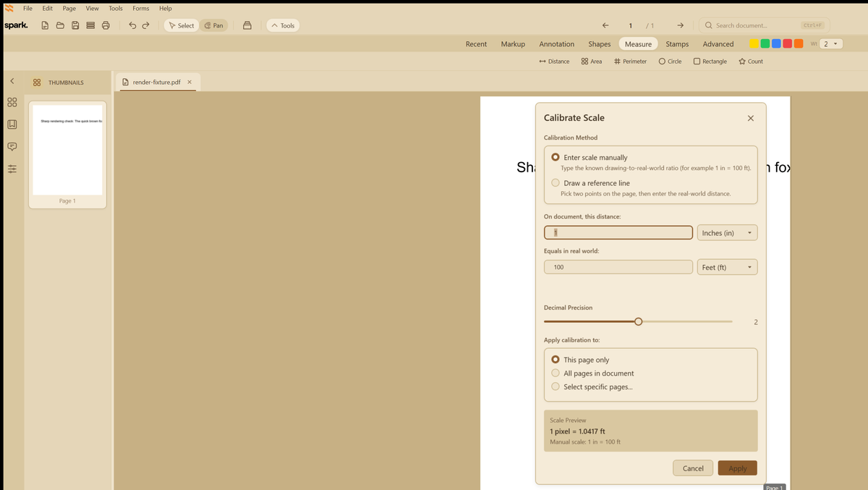Viewport: 868px width, 490px height.
Task: Click the THUMBNAILS header grid icon
Action: click(x=37, y=83)
